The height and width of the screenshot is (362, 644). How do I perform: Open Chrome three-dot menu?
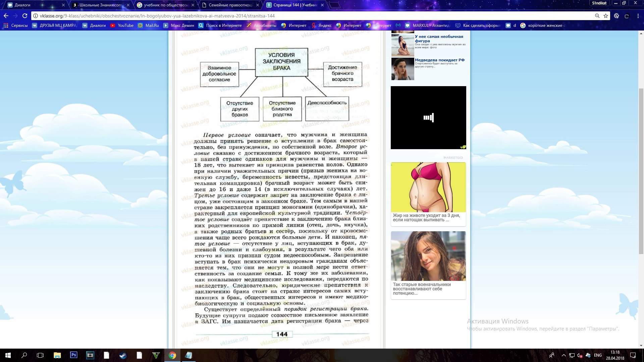pyautogui.click(x=638, y=16)
